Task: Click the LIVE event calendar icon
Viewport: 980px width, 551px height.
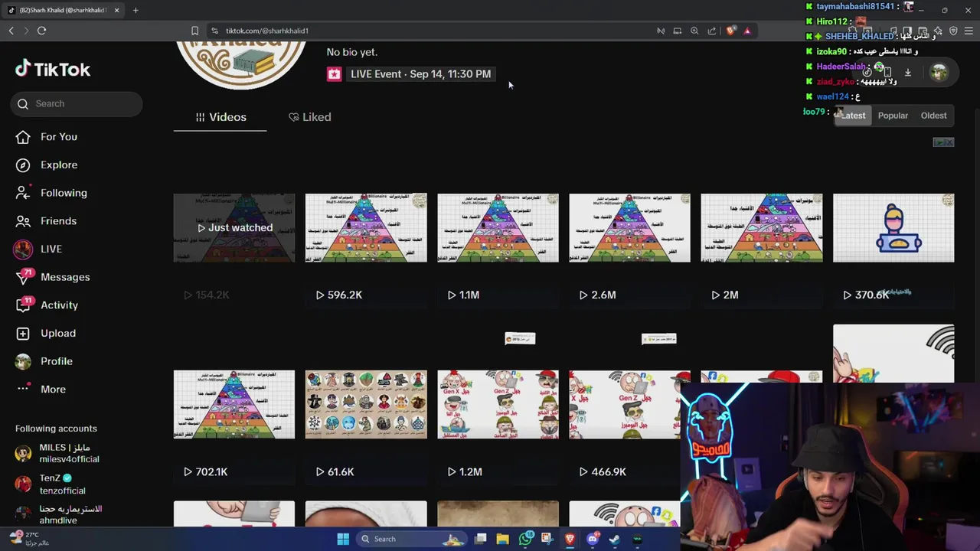Action: 334,73
